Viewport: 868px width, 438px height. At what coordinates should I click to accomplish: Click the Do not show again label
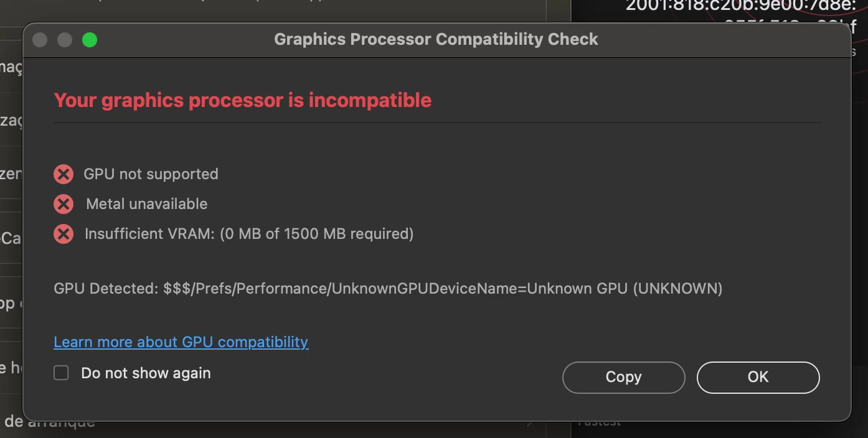146,373
